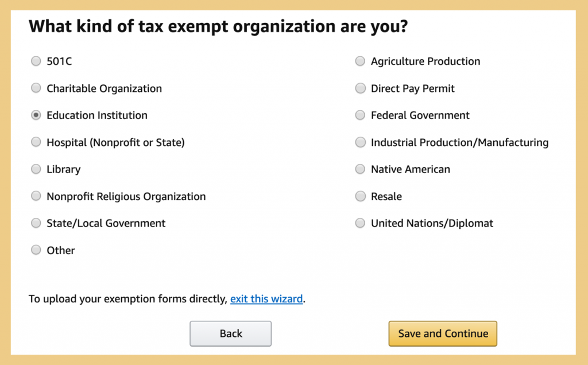588x365 pixels.
Task: Select the 501C radio button
Action: [x=36, y=62]
